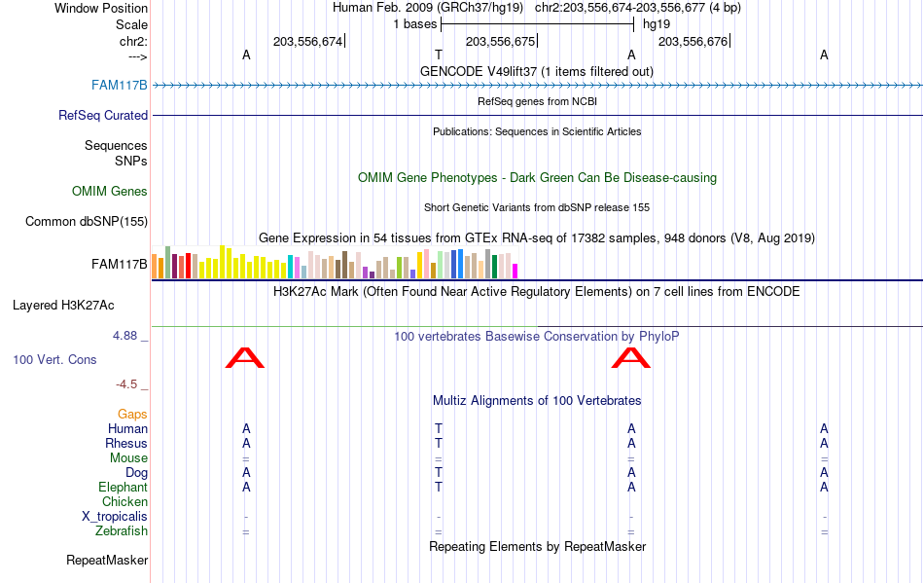
Task: Select the Rhesus species label
Action: tap(126, 443)
